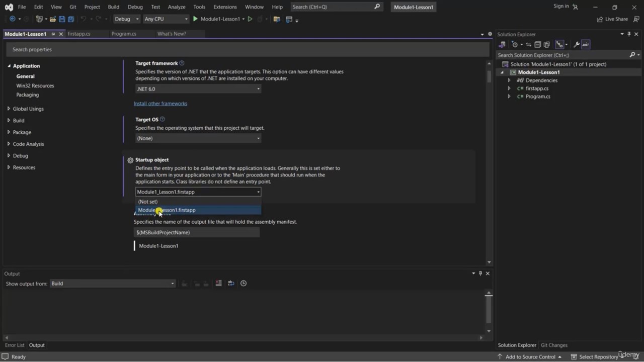Screen dimensions: 644x362
Task: Click the New Project toolbar icon
Action: pos(39,19)
